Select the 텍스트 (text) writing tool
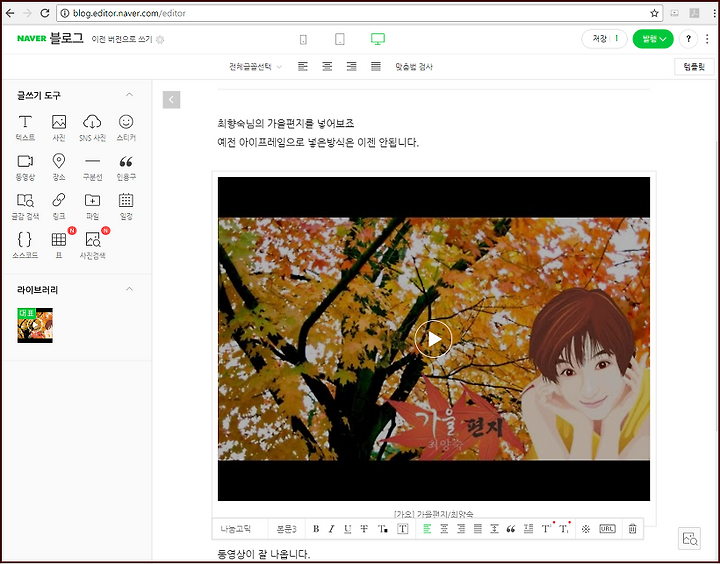The height and width of the screenshot is (564, 720). pyautogui.click(x=25, y=128)
